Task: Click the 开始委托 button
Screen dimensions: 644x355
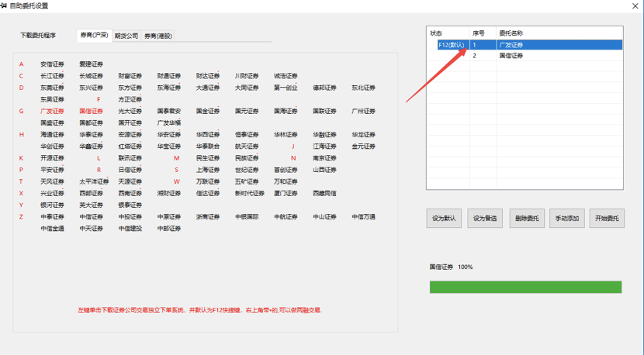Action: [x=607, y=219]
